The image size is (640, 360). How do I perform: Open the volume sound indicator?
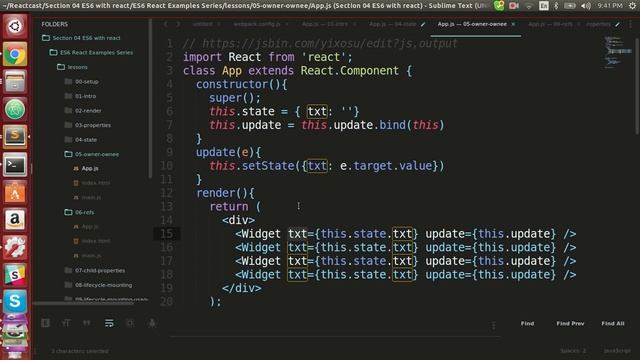(x=586, y=6)
